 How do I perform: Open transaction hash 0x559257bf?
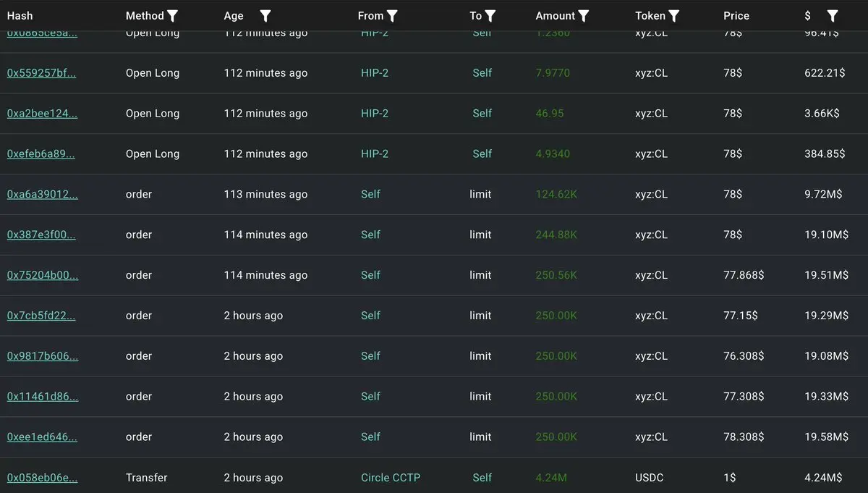41,73
